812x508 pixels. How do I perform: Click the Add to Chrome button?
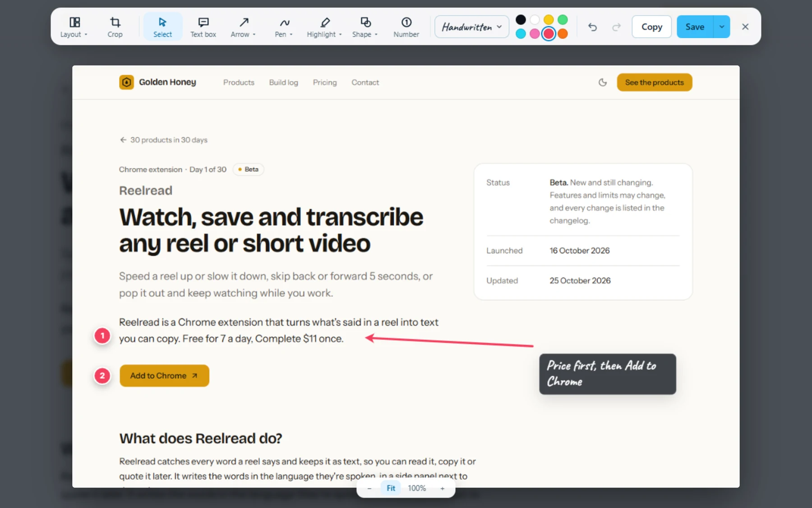[x=164, y=376]
